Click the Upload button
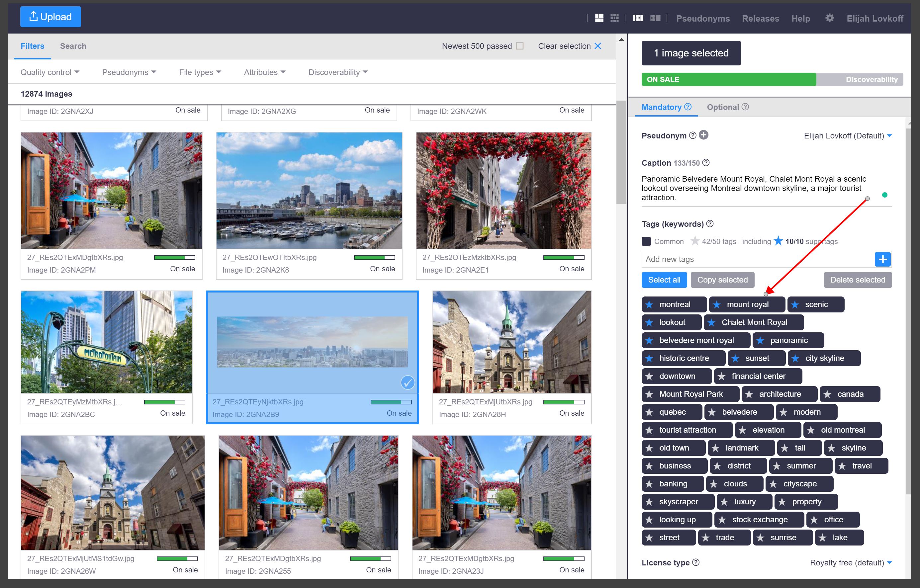Viewport: 920px width, 588px height. tap(50, 16)
